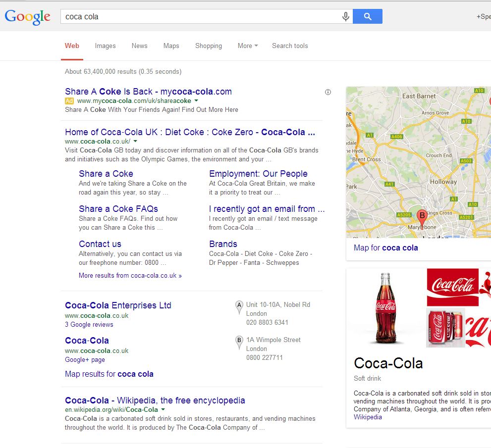Open dropdown arrow beside www.coca-cola.co.uk/ URL
Viewport: 491px width, 448px height.
pyautogui.click(x=135, y=141)
